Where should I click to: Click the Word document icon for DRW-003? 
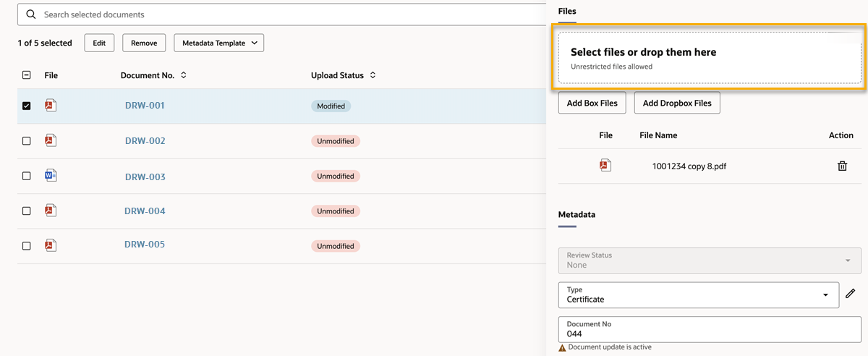(51, 176)
